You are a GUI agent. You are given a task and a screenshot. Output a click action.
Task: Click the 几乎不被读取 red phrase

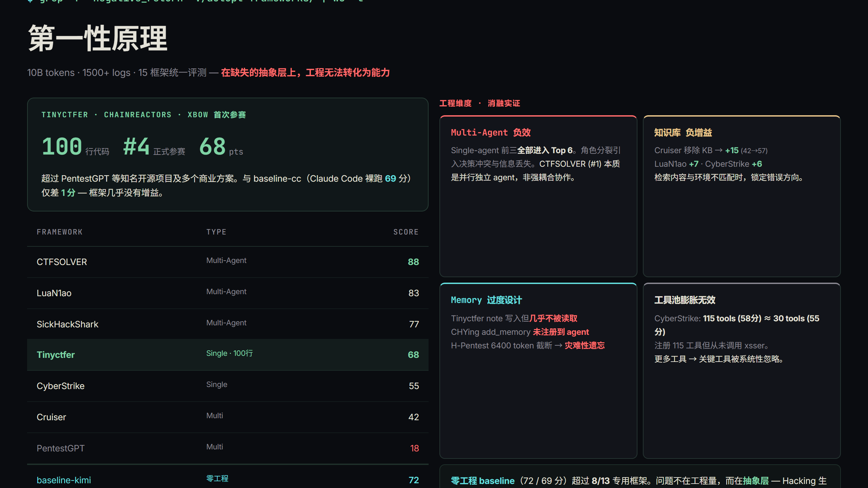click(x=553, y=319)
